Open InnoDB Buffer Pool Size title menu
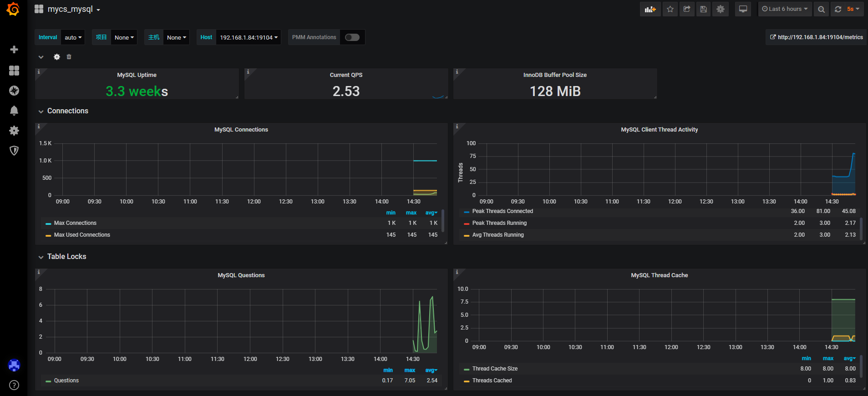This screenshot has height=396, width=868. point(555,75)
